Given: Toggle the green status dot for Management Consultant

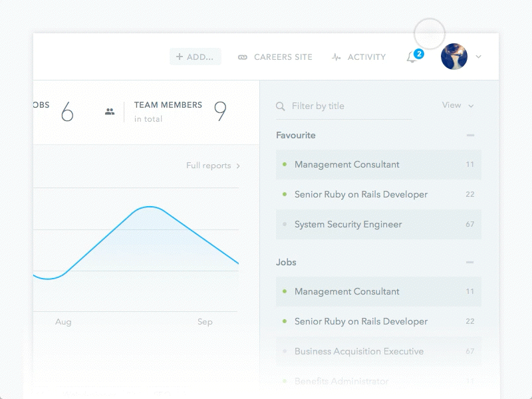Looking at the screenshot, I should (285, 164).
